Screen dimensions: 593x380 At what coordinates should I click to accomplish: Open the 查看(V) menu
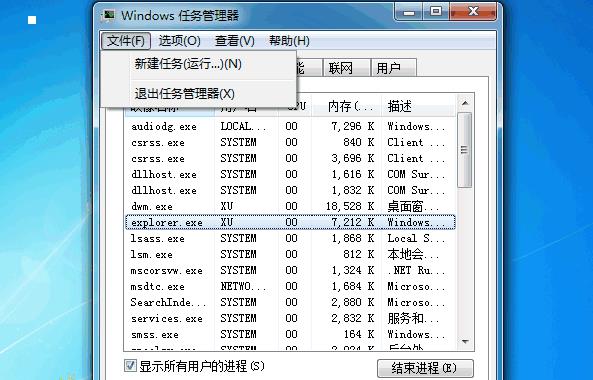click(x=234, y=41)
